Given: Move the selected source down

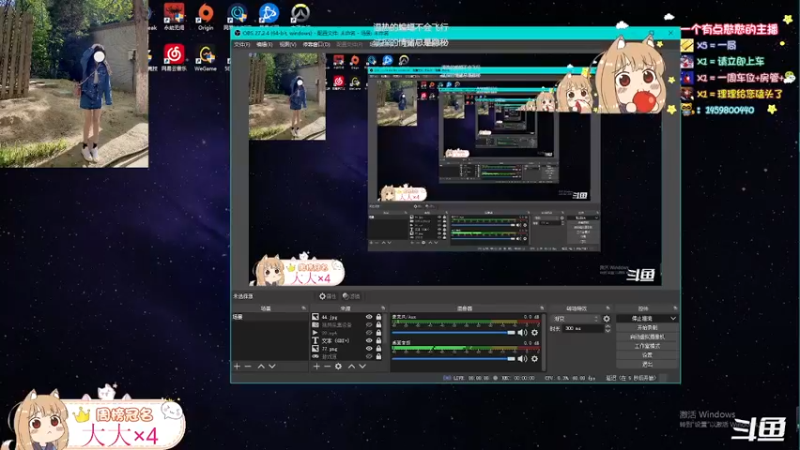Looking at the screenshot, I should pos(362,366).
